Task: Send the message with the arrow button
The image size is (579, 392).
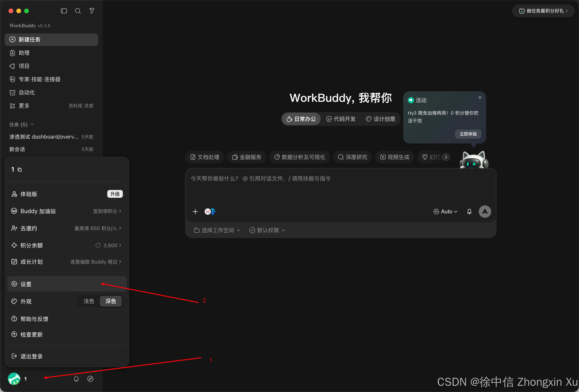Action: point(485,212)
